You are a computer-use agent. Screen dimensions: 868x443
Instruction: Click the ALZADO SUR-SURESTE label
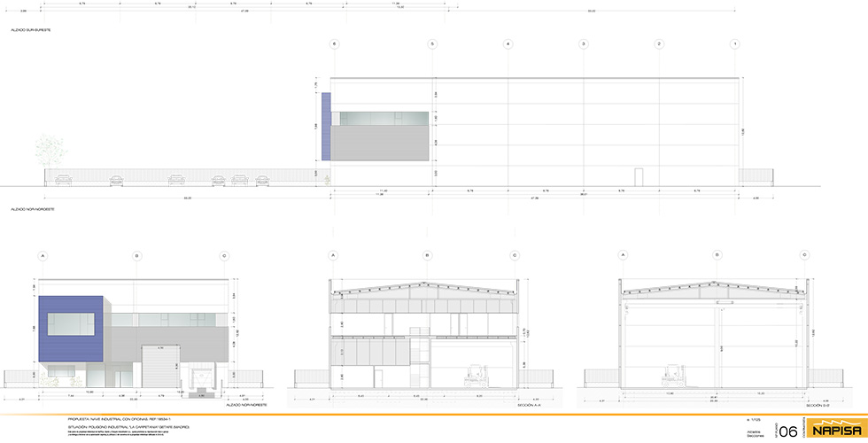[x=31, y=31]
